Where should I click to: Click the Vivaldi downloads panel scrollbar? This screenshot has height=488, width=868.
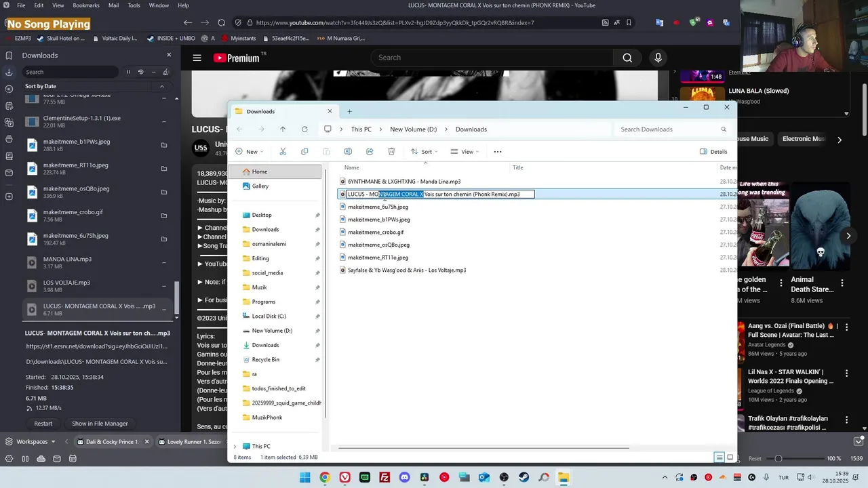tap(176, 298)
